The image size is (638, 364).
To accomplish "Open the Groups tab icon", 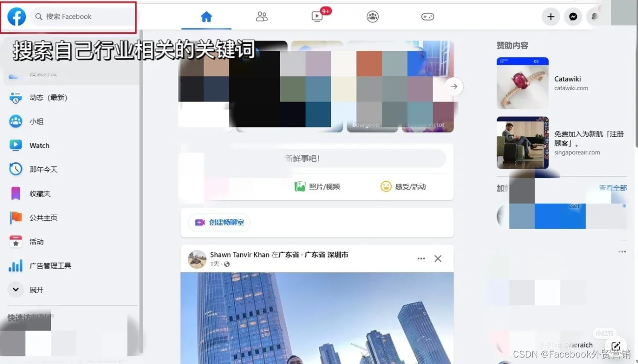I will 372,17.
